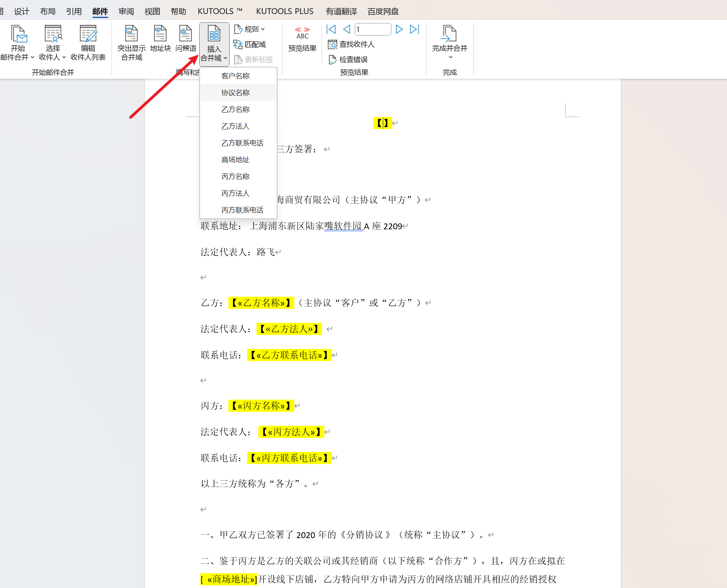
Task: Click Update Labels (更新标签)
Action: 253,60
